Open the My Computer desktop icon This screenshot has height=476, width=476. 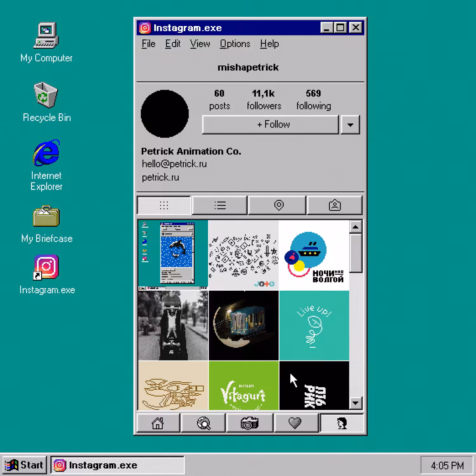(46, 43)
